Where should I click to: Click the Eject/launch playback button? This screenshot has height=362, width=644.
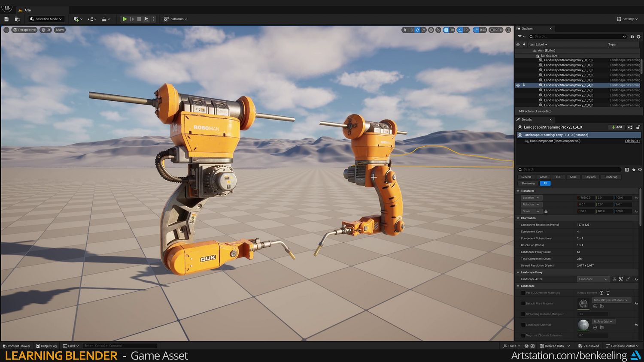146,19
